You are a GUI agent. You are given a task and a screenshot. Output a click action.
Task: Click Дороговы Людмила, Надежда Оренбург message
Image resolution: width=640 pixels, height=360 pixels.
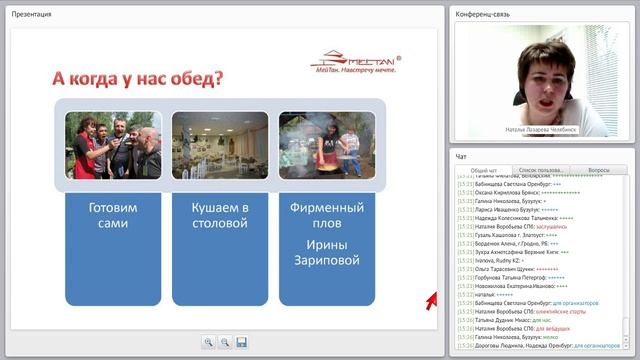(538, 346)
